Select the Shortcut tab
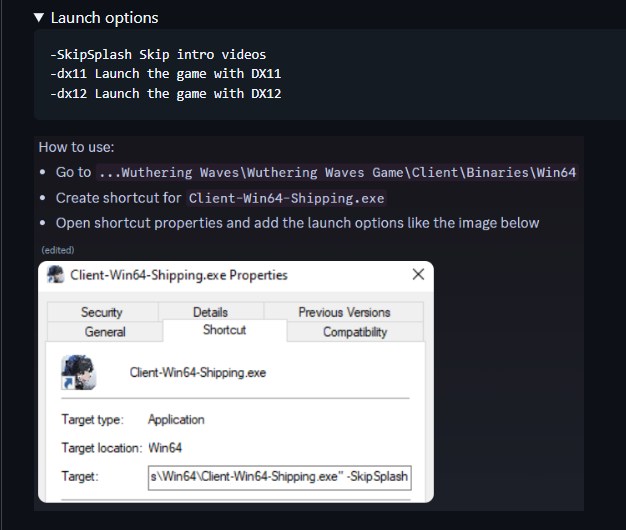The width and height of the screenshot is (626, 530). (x=225, y=330)
